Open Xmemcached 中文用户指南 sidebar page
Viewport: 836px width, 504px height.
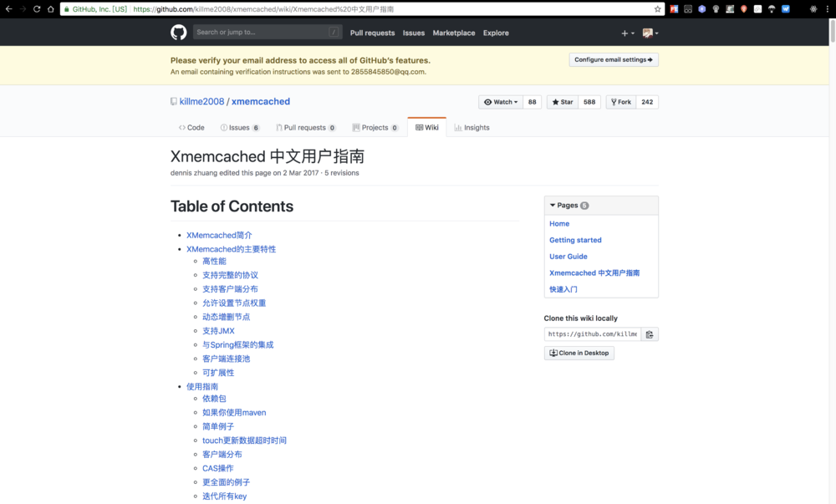coord(594,272)
